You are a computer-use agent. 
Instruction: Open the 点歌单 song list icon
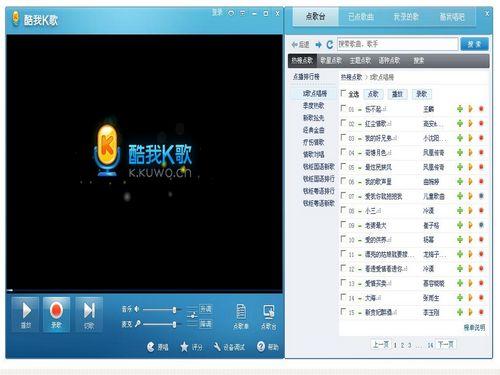241,317
